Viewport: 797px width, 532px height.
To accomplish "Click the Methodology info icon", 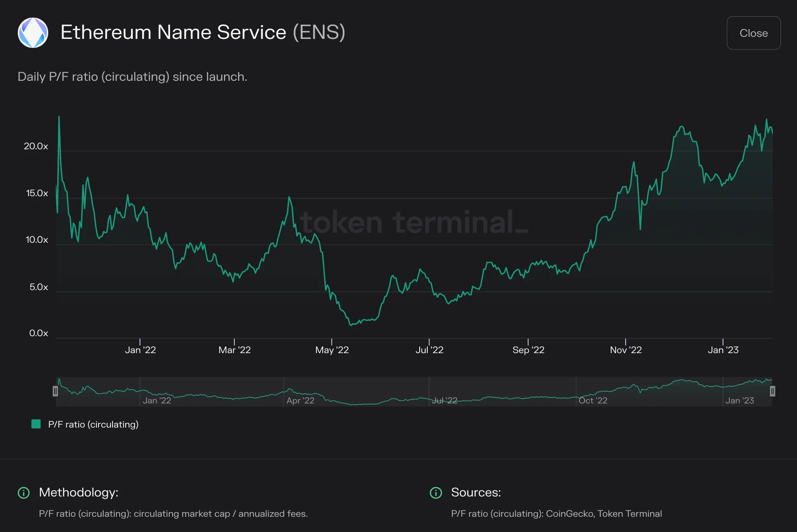I will tap(24, 493).
